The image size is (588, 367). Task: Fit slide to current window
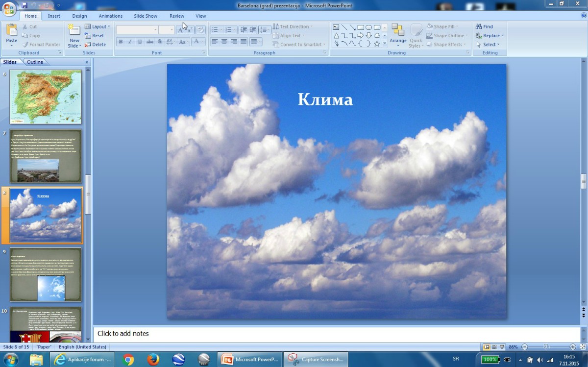point(583,347)
